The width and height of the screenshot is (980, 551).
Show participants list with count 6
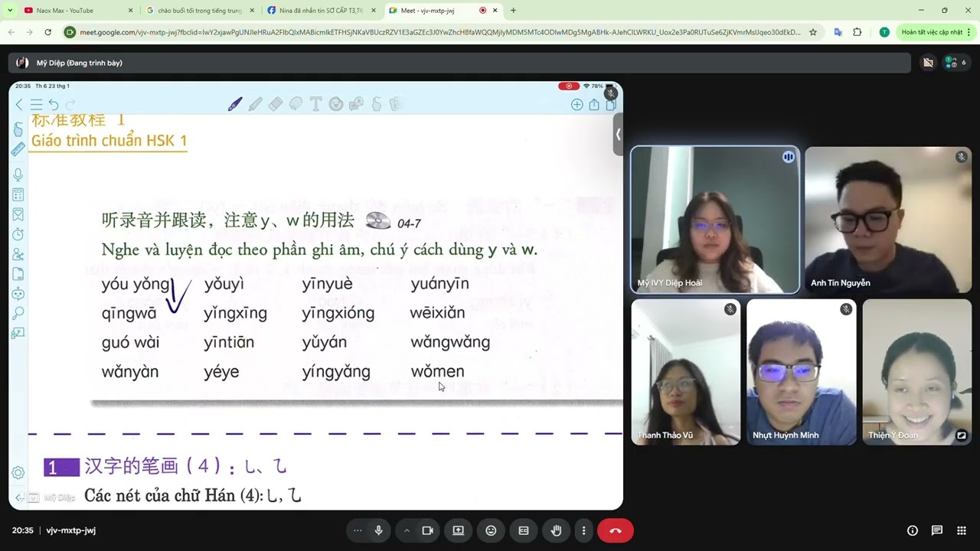[955, 63]
